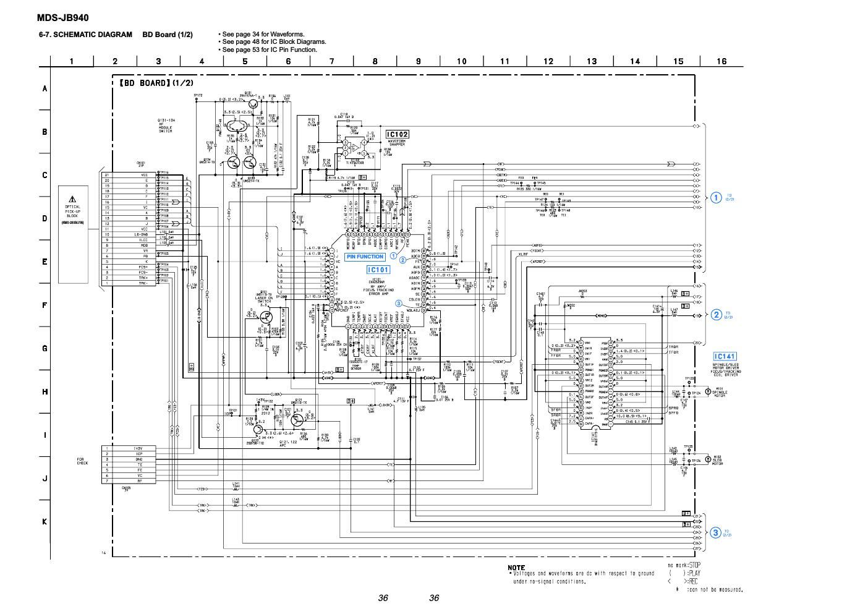Click the RF row of the FOR CHECK connector
Image resolution: width=868 pixels, height=614 pixels.
pyautogui.click(x=129, y=481)
